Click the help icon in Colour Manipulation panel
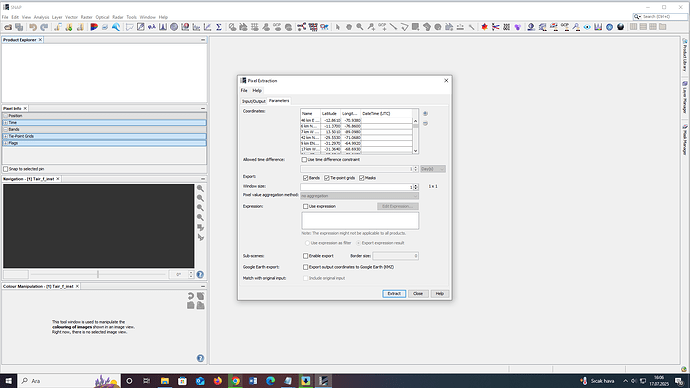Image resolution: width=690 pixels, height=388 pixels. click(x=200, y=358)
